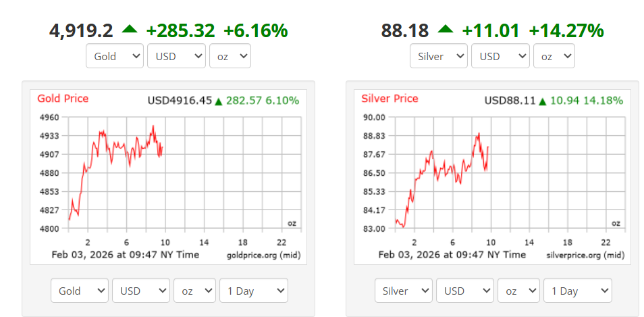Click the Gold Price chart title

pos(63,99)
